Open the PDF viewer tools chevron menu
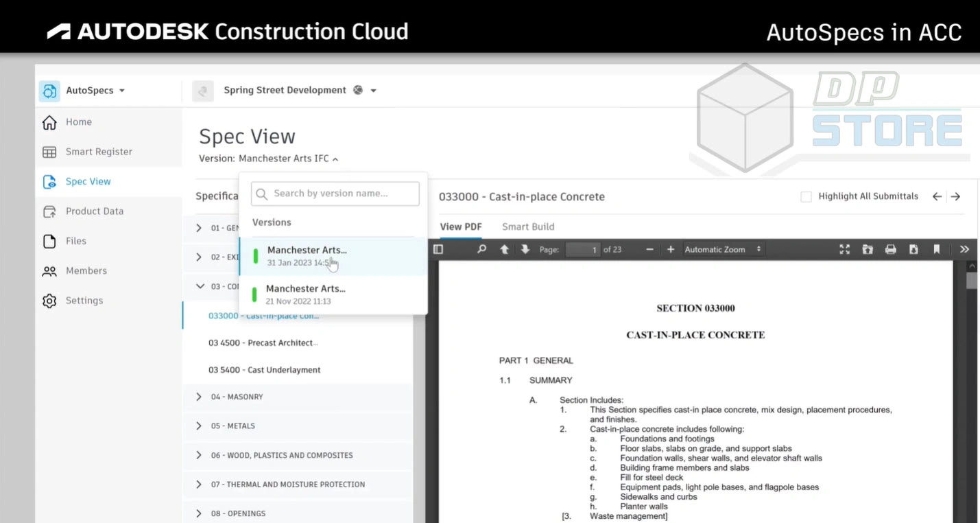This screenshot has height=523, width=980. tap(964, 249)
